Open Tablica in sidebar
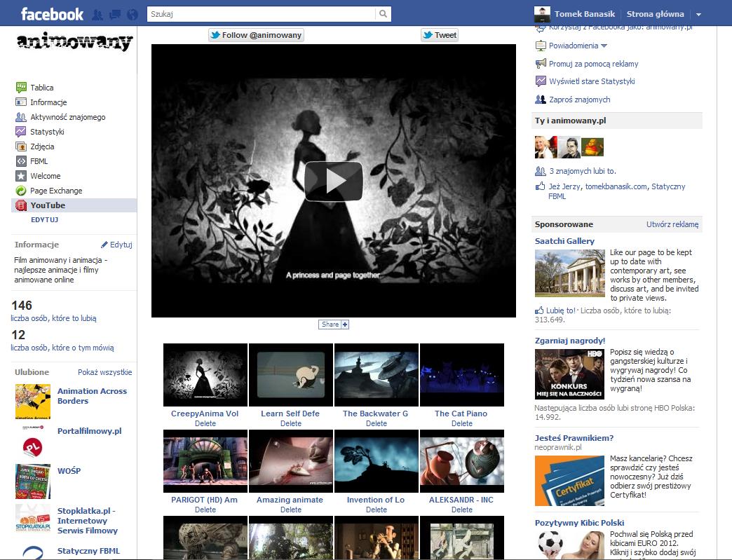This screenshot has height=560, width=732. click(x=41, y=88)
